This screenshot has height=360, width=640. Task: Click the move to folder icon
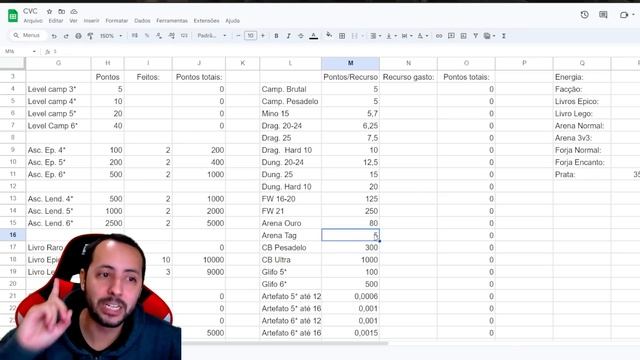coord(62,11)
